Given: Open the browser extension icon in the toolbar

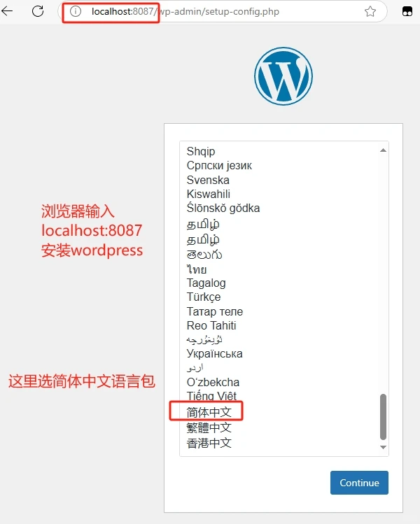Looking at the screenshot, I should (x=407, y=11).
